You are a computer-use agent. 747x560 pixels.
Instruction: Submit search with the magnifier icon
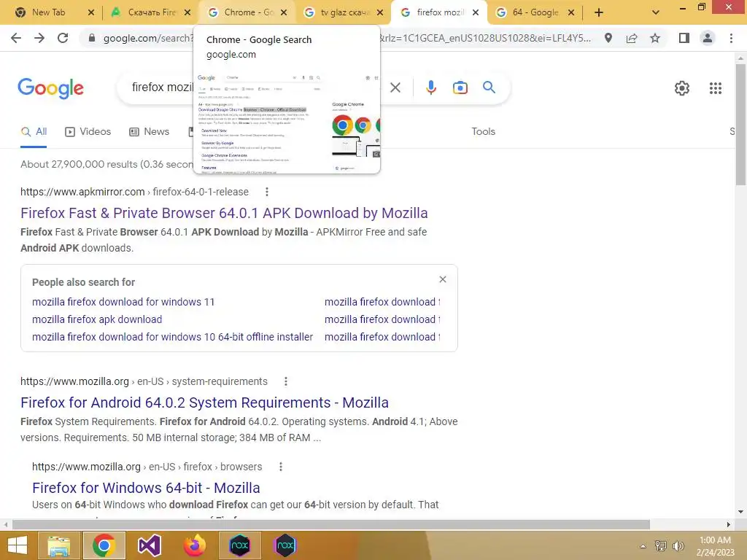[489, 87]
